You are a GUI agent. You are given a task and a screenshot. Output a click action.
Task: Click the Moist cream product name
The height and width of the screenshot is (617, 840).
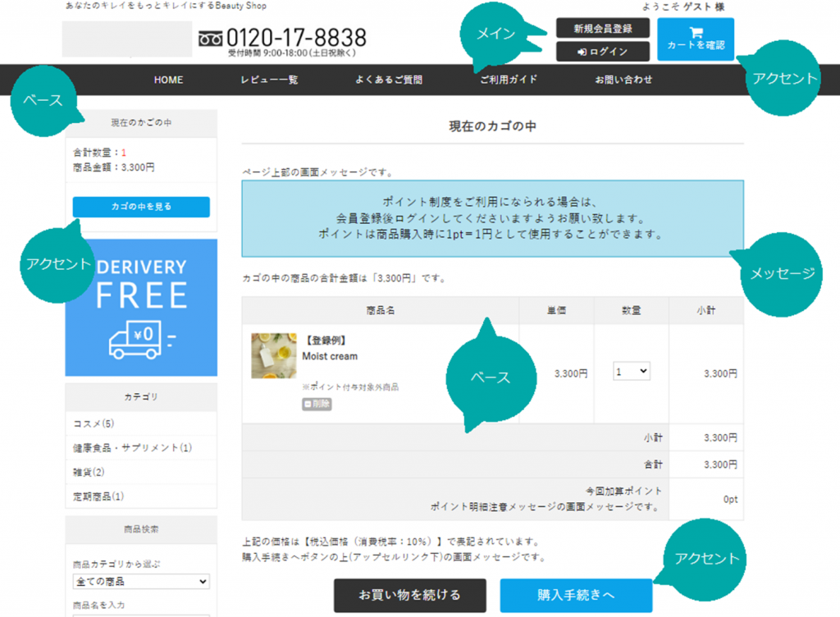pyautogui.click(x=330, y=356)
